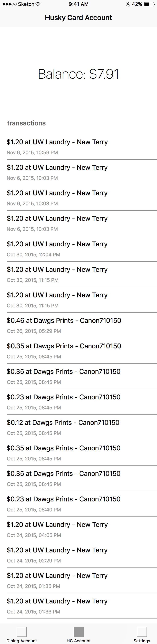This screenshot has height=644, width=157.
Task: Select the Oct 26 05:29 PM timestamp
Action: 34,331
